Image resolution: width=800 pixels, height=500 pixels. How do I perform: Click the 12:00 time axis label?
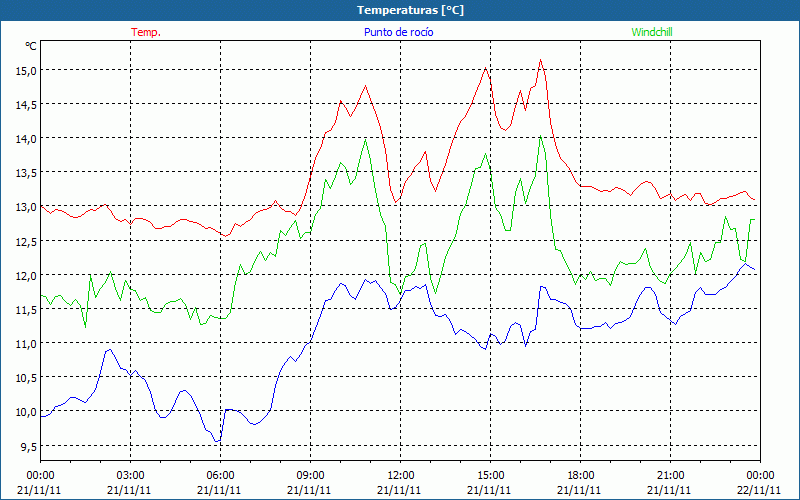[401, 476]
